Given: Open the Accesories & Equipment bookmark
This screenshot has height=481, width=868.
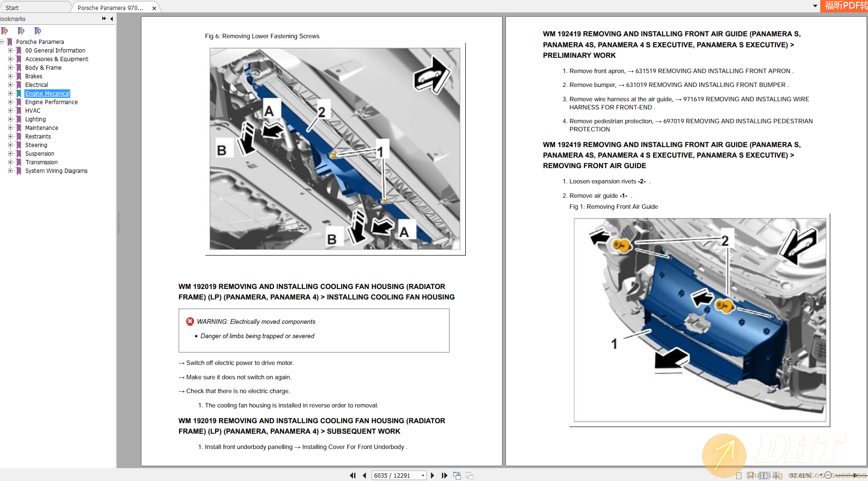Looking at the screenshot, I should pyautogui.click(x=57, y=59).
